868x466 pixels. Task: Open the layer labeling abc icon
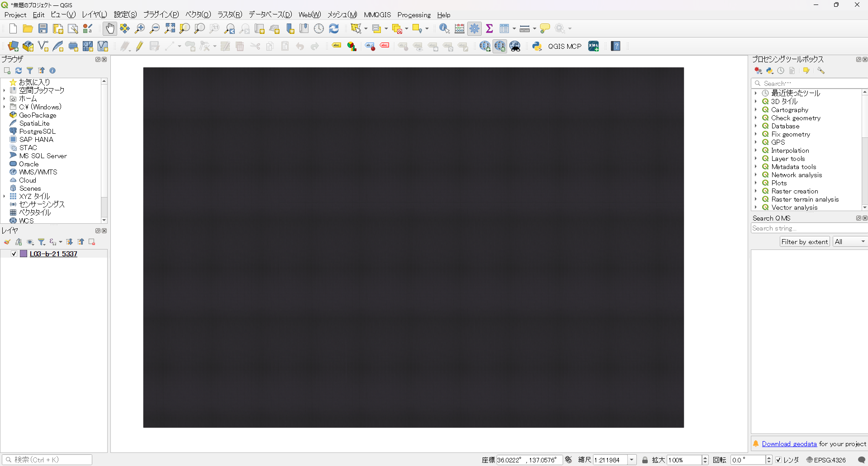(337, 46)
